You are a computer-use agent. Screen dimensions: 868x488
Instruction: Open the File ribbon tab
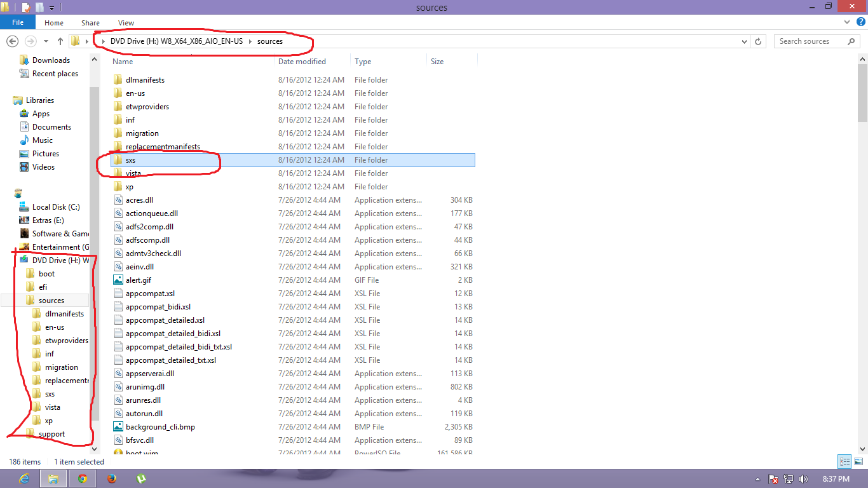coord(18,22)
